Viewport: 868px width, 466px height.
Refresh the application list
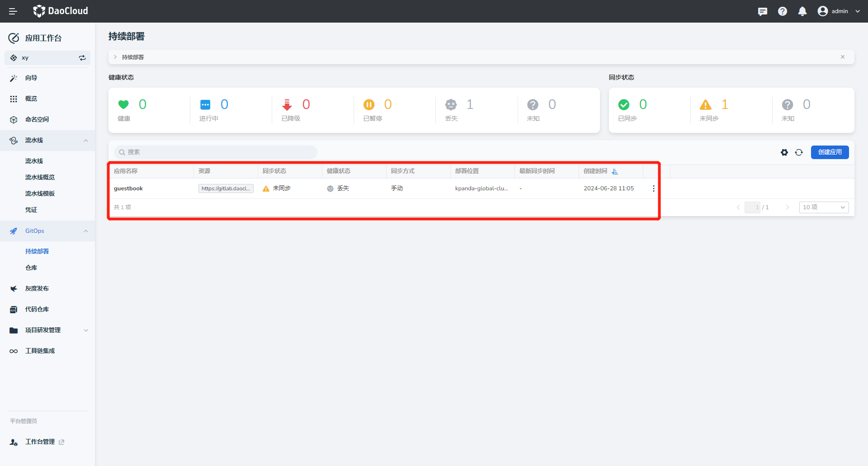click(x=799, y=152)
